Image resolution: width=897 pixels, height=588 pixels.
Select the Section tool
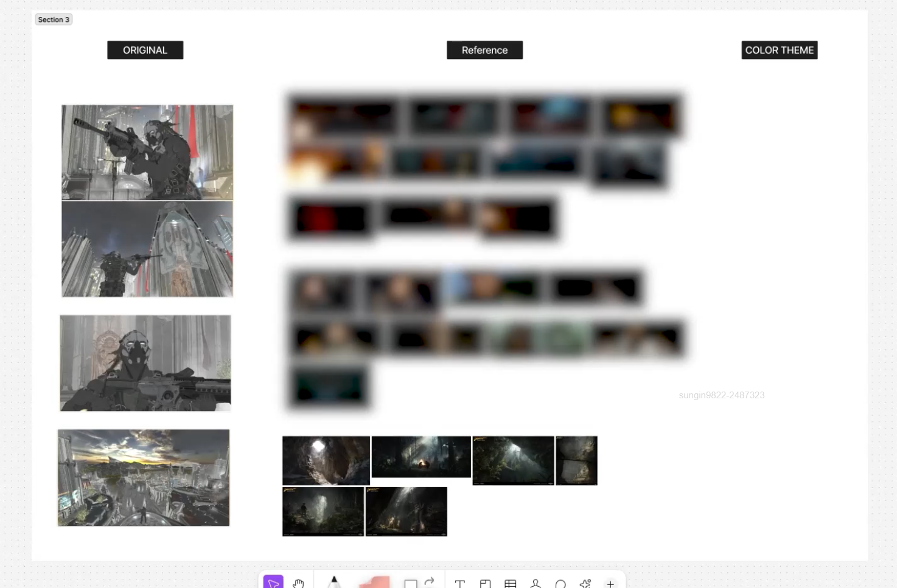coord(485,584)
